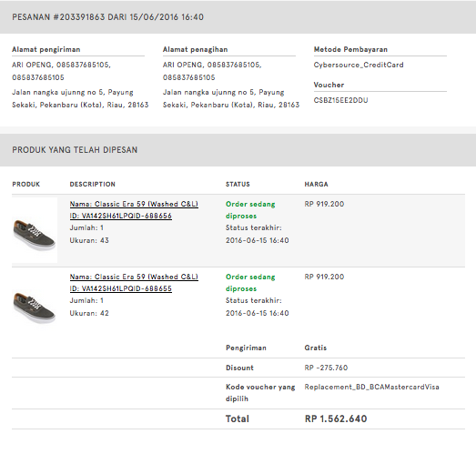
Task: Click the Produk Yang Telah Dipesan section header
Action: tap(75, 150)
